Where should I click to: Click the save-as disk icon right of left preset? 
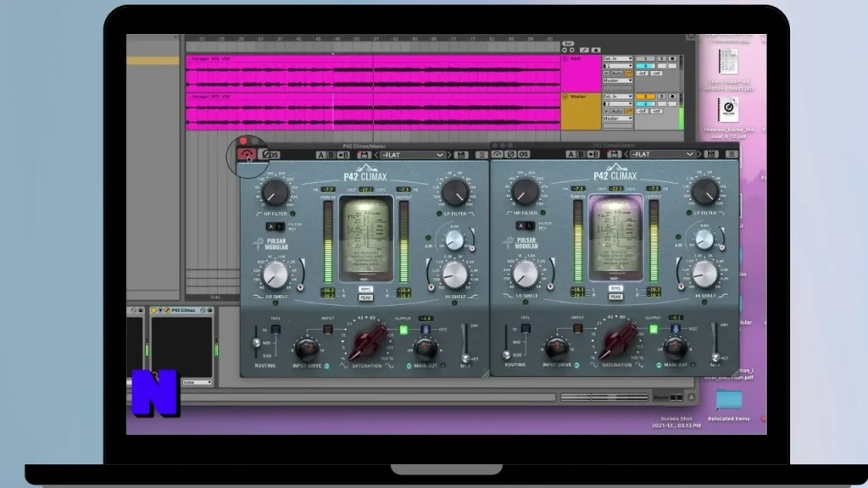[x=461, y=156]
